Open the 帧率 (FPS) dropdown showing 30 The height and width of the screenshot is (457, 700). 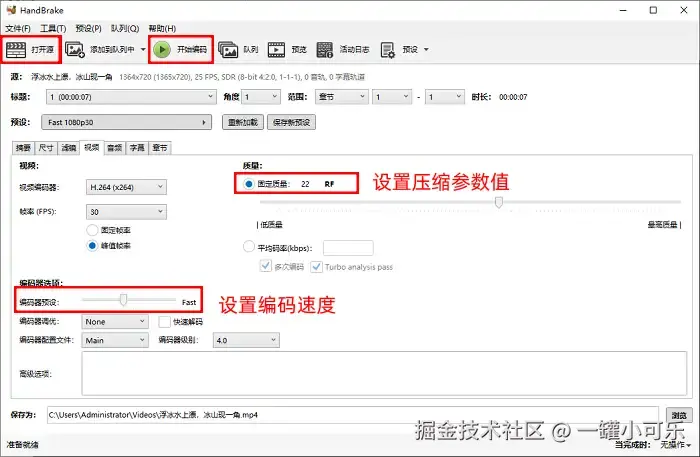tap(126, 212)
